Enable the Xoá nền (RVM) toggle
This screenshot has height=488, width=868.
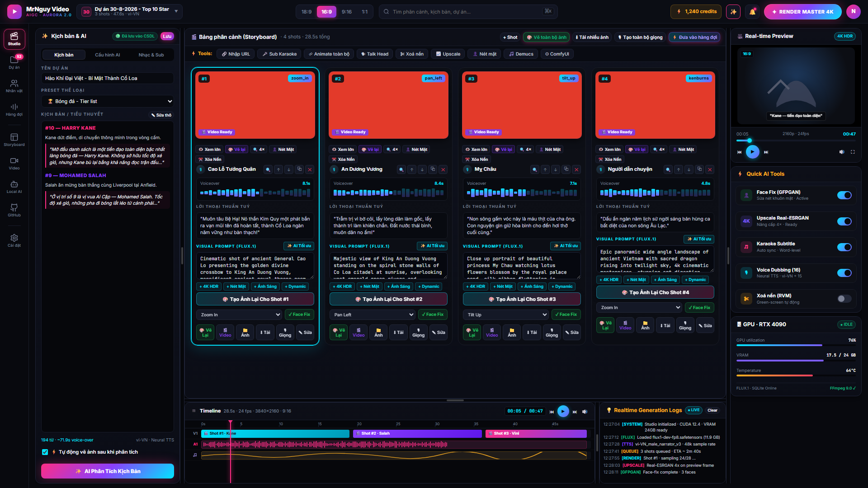pos(844,299)
